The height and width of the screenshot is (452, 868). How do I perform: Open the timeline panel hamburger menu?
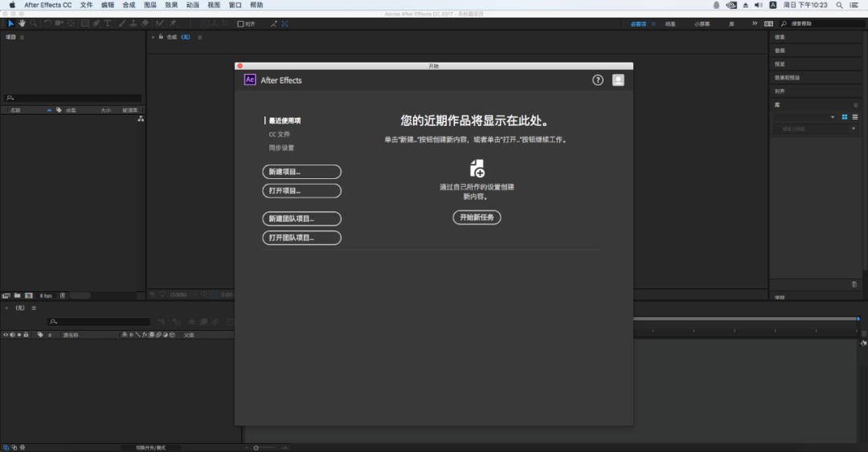tap(34, 308)
